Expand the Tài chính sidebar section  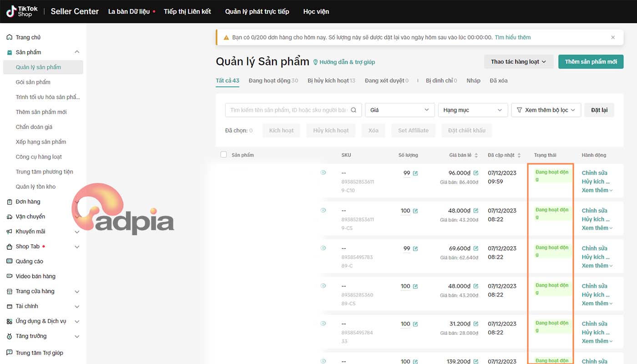tap(77, 306)
